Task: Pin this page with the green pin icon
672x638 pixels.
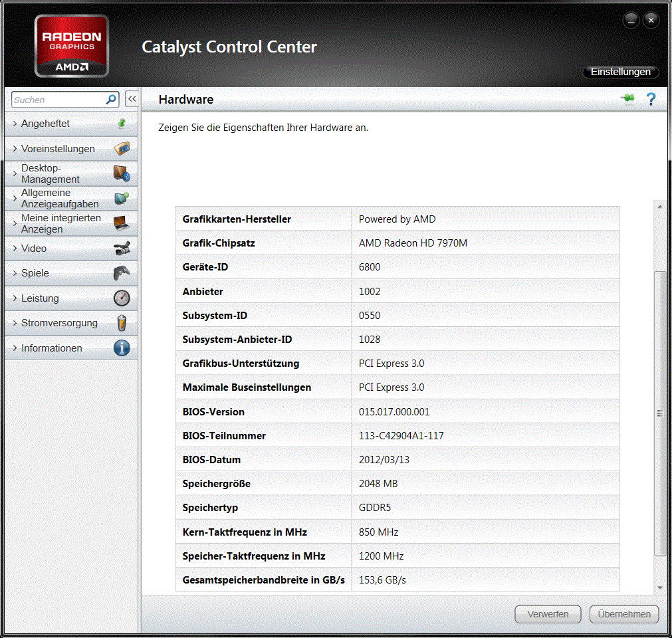Action: coord(628,98)
